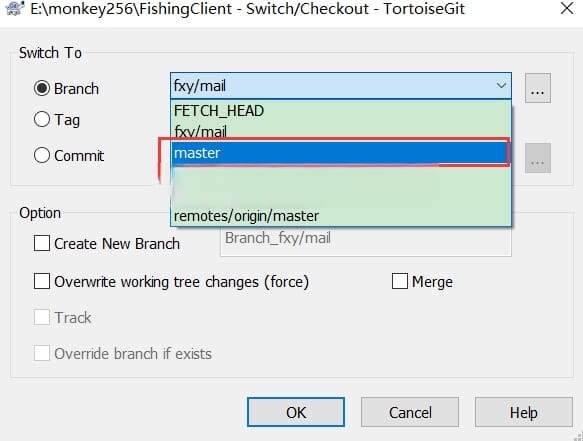The height and width of the screenshot is (441, 583).
Task: Click the Branch_fxy/mail name field
Action: (366, 241)
